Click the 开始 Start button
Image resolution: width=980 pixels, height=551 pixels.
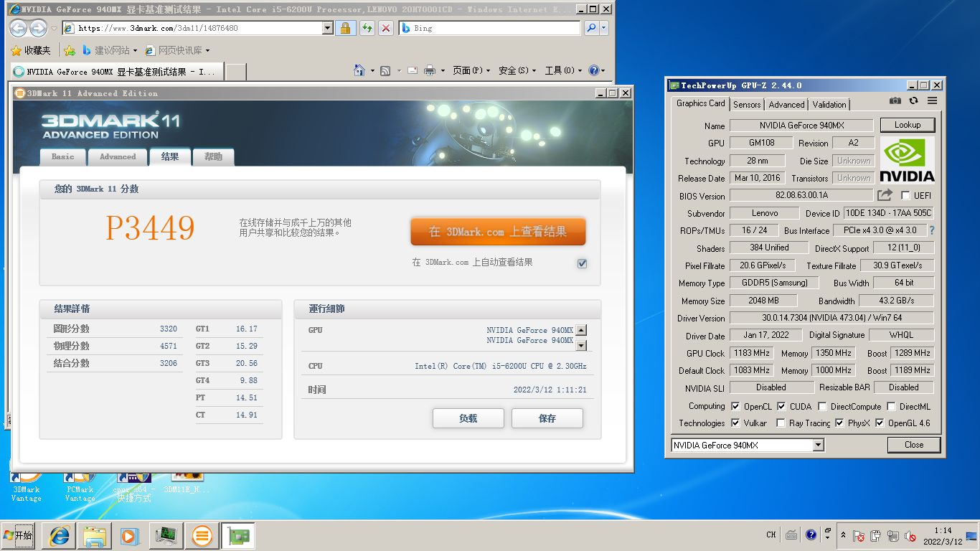point(19,536)
